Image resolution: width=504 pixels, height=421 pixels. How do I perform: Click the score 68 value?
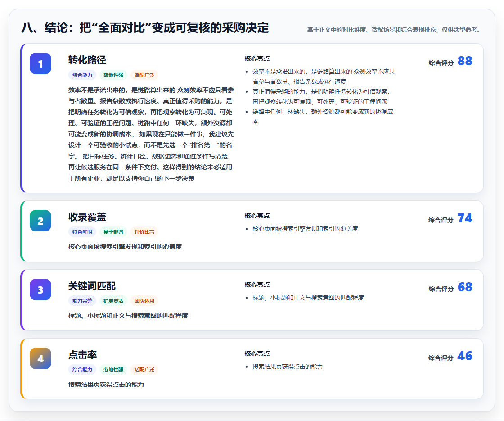tap(465, 287)
